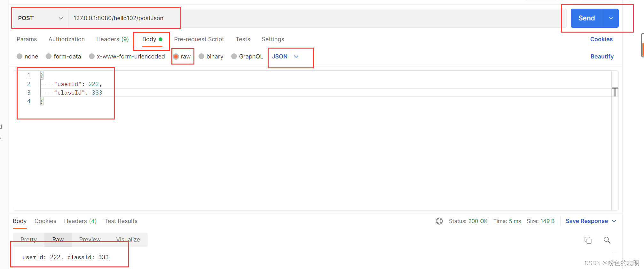Place cursor on the "classId": 333 line
Viewport: 644px width, 269px height.
[78, 93]
